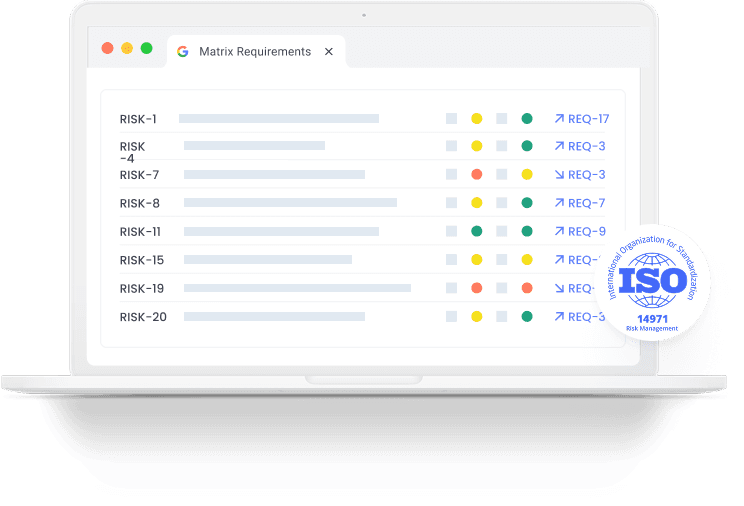
Task: Close the Matrix Requirements tab
Action: pos(329,52)
